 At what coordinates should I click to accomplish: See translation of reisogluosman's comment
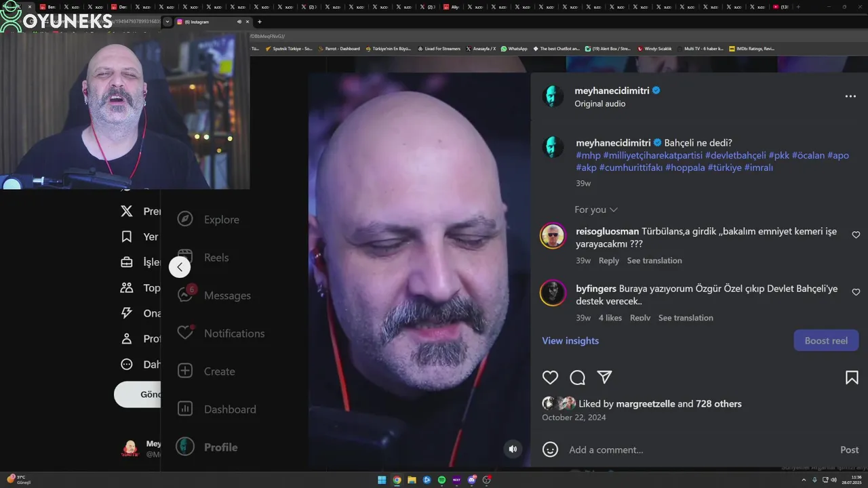click(654, 260)
